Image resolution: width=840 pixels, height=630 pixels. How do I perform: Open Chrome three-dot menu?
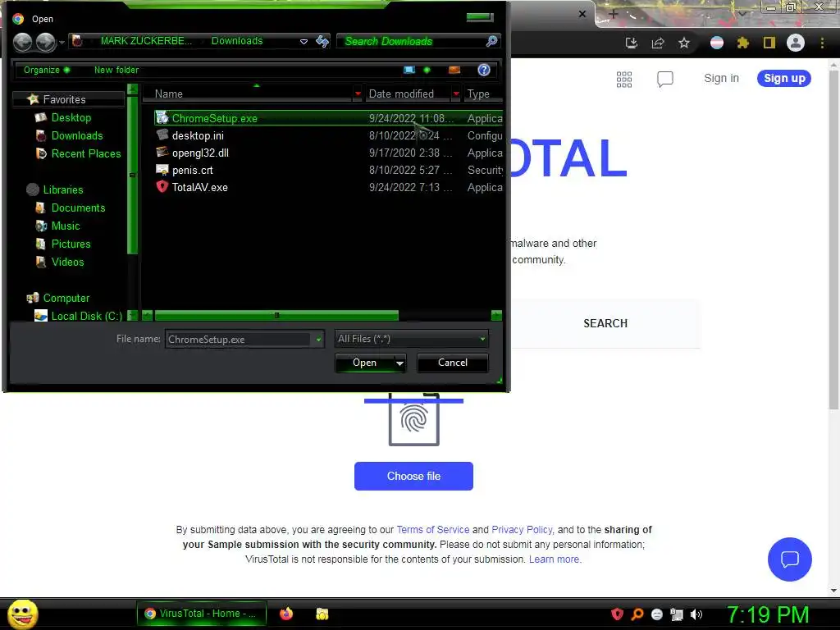(822, 43)
